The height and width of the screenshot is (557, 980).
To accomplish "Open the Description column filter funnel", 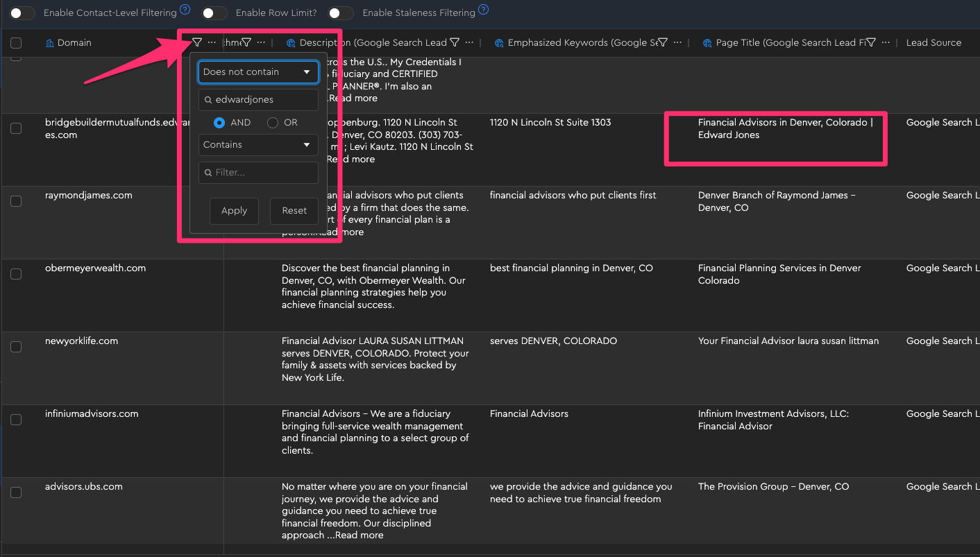I will tap(455, 43).
